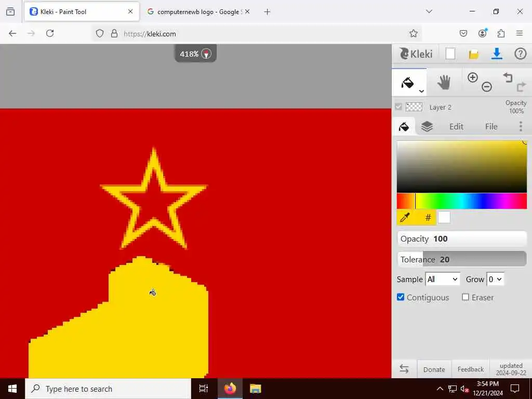The height and width of the screenshot is (399, 532).
Task: Select the white secondary color swatch
Action: [444, 218]
